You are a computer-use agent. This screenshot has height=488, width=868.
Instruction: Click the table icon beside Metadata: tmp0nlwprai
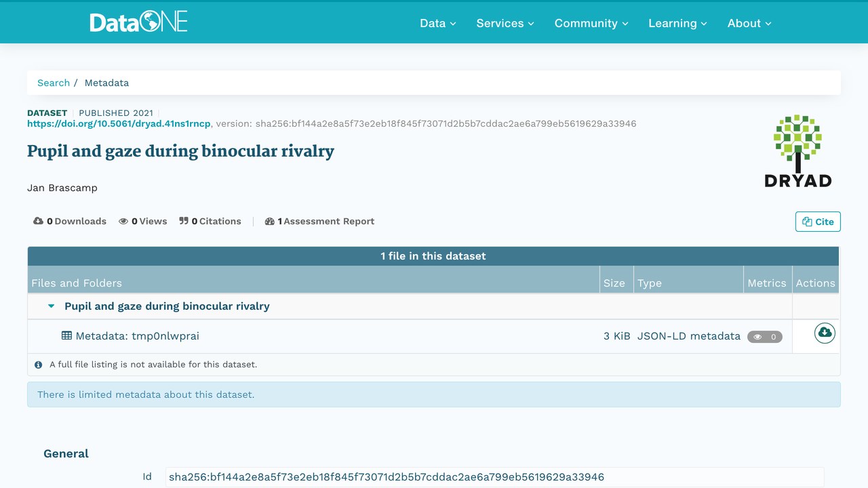(66, 335)
